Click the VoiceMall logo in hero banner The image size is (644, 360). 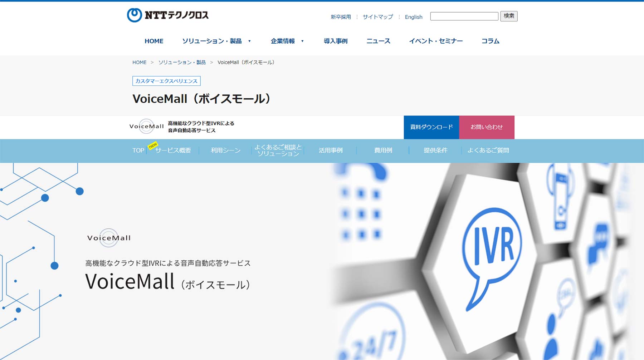(x=109, y=238)
